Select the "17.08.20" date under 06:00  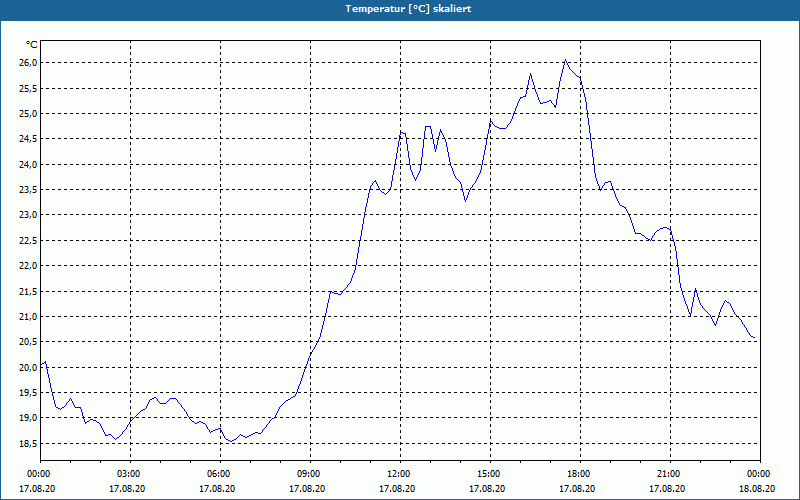click(x=217, y=488)
